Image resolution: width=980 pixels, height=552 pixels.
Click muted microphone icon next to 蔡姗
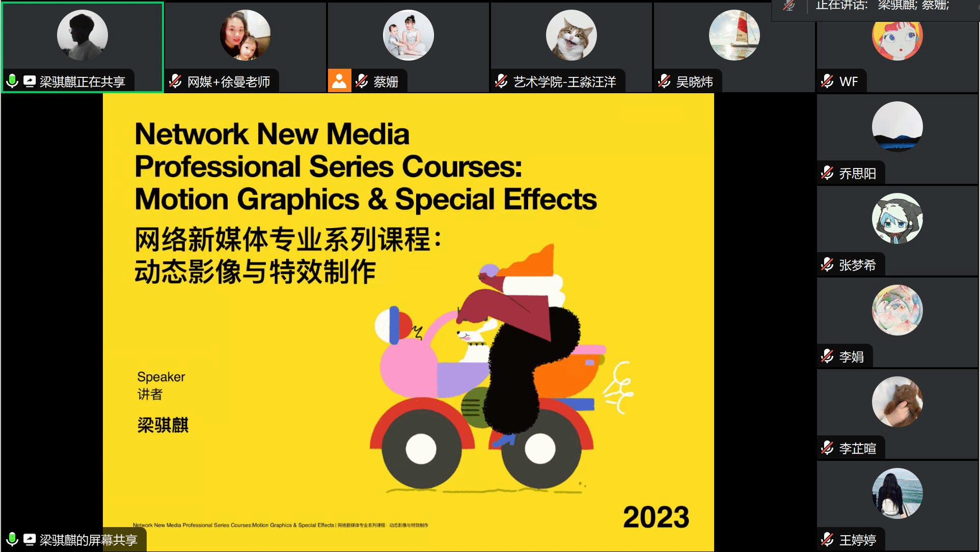coord(362,81)
